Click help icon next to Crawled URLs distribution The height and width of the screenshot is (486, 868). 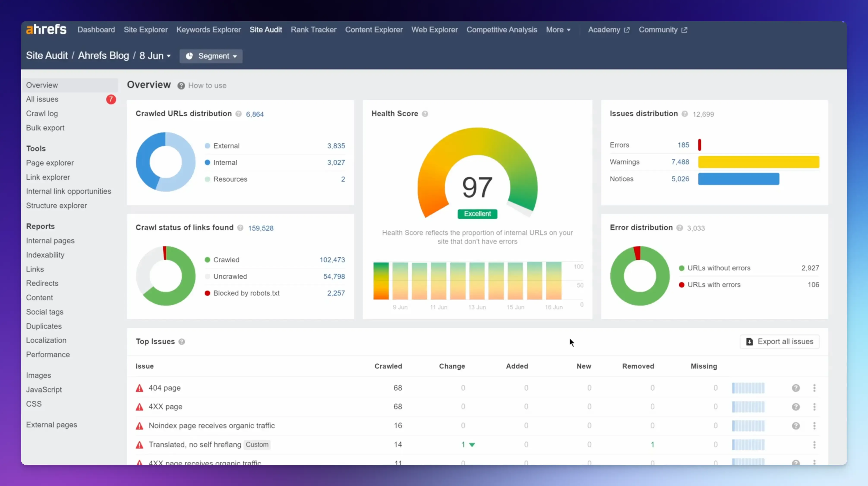[238, 114]
